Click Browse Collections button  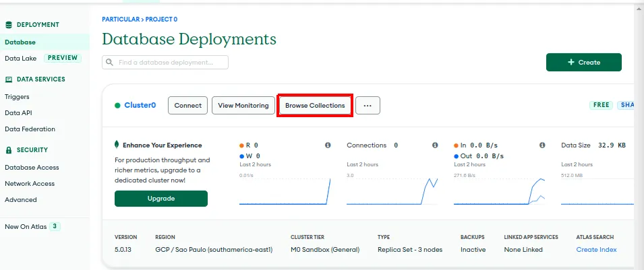click(x=315, y=106)
